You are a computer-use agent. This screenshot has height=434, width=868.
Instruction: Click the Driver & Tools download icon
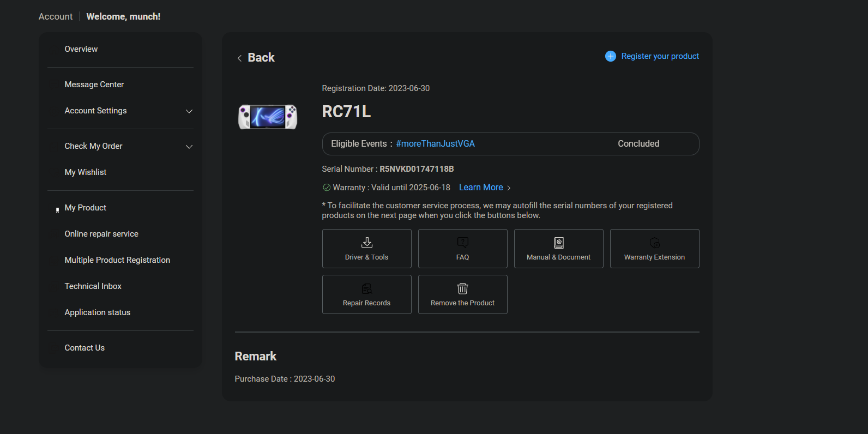click(367, 242)
